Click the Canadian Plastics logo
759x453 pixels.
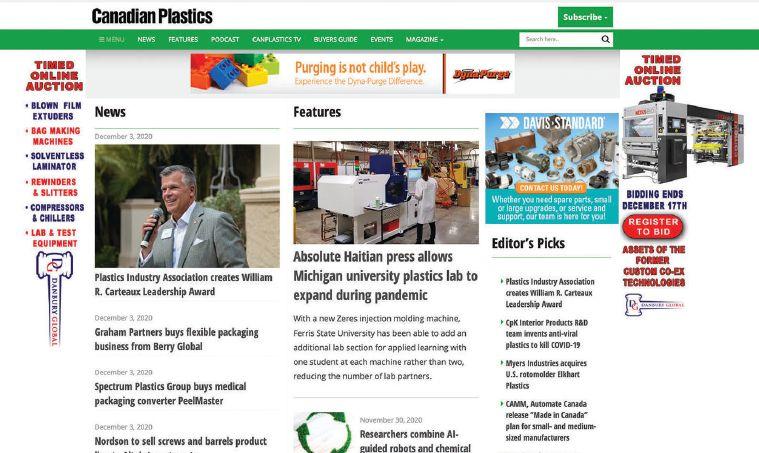152,16
